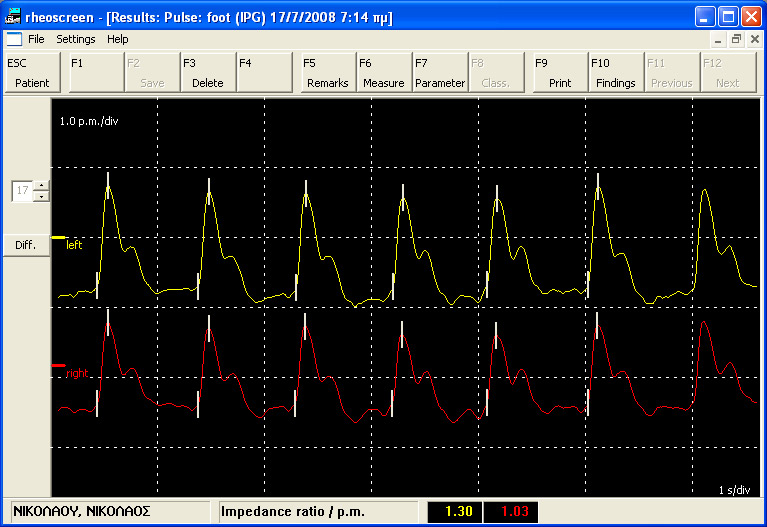767x527 pixels.
Task: Start F6 Measure
Action: (384, 72)
